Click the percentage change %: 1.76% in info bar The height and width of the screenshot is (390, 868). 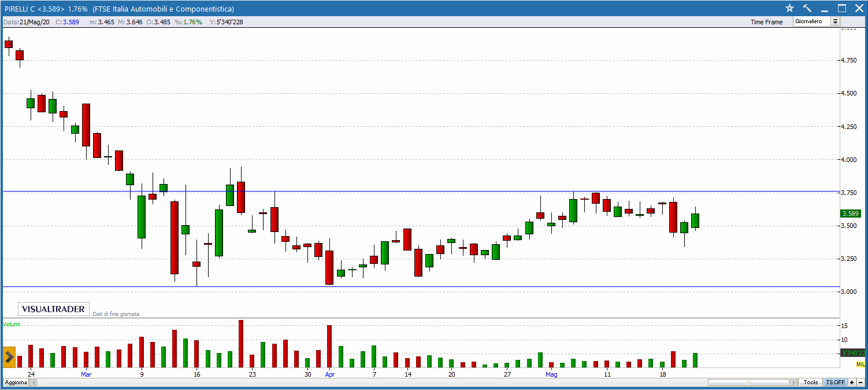188,22
